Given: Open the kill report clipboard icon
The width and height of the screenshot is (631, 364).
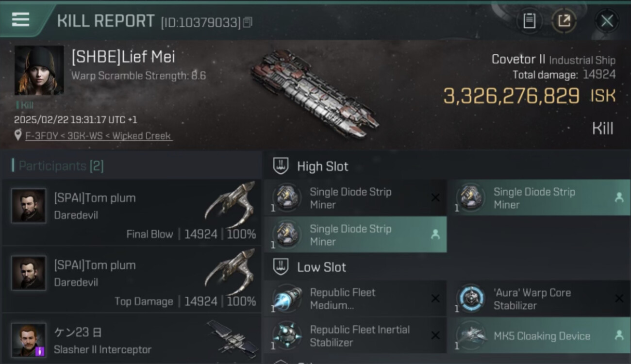Looking at the screenshot, I should [x=529, y=20].
